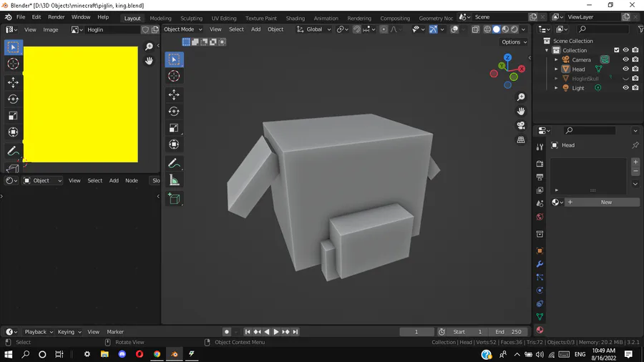The image size is (644, 362).
Task: Hide the Light object in viewport
Action: 625,88
